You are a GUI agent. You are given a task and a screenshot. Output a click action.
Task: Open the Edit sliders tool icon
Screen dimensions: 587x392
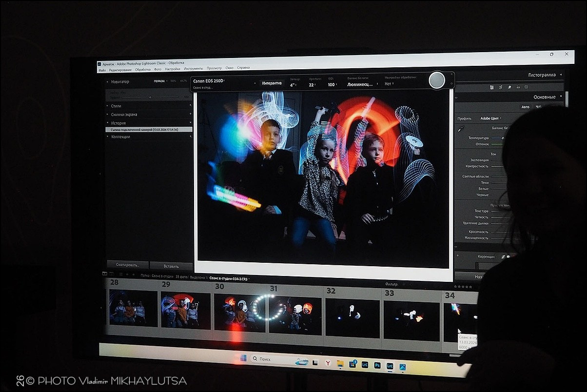click(x=492, y=87)
